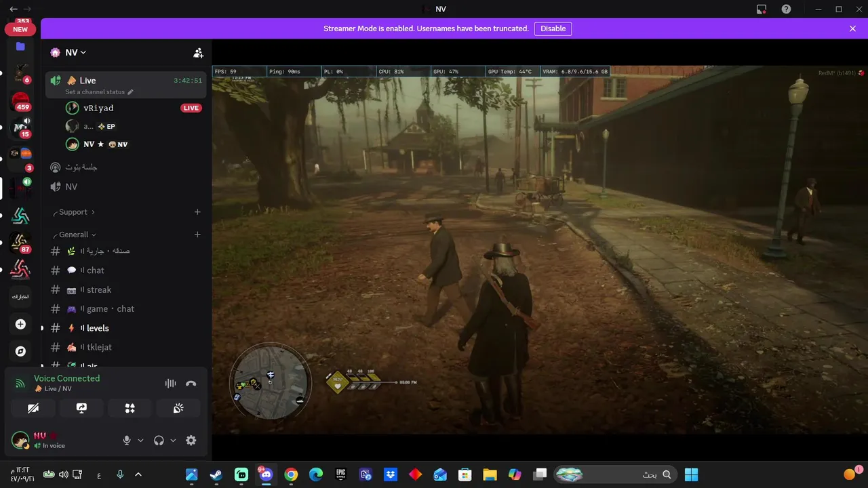Viewport: 868px width, 488px height.
Task: Watch stream via LIVE badge
Action: pos(191,108)
